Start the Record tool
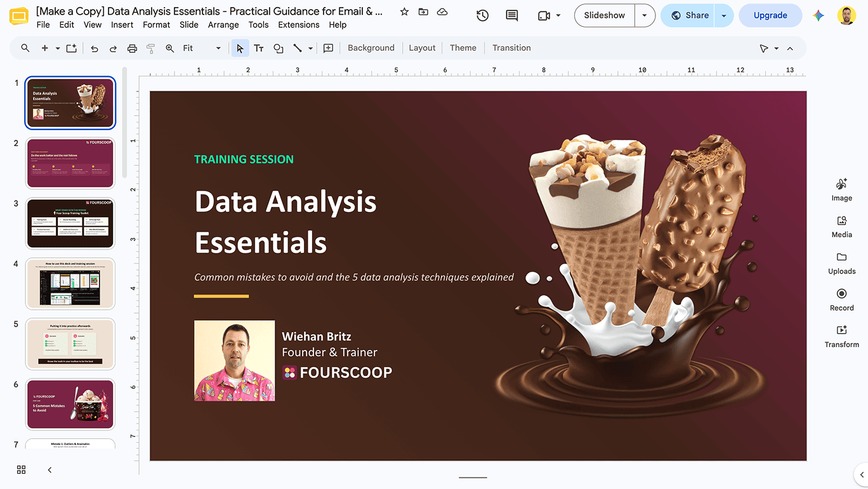 (842, 300)
